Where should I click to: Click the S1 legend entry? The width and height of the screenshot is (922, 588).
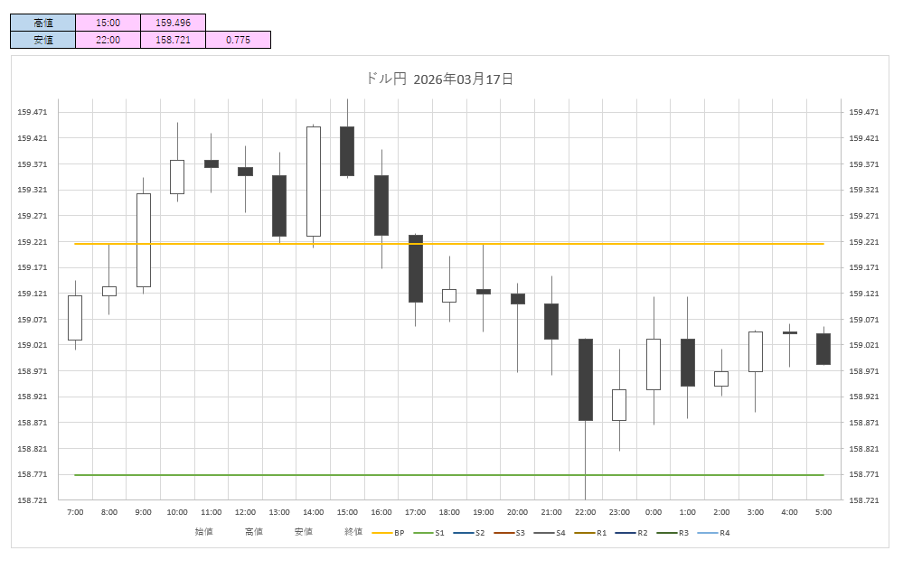coord(430,533)
